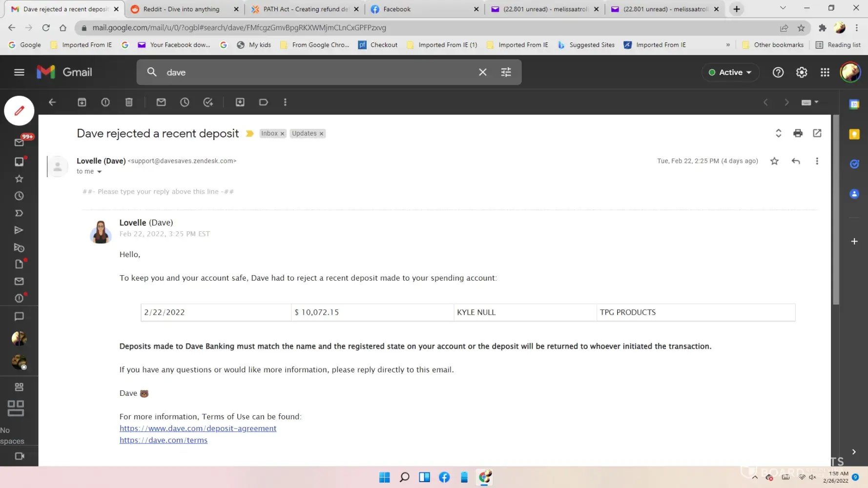Expand recipient details next to 'to me'
Image resolution: width=868 pixels, height=488 pixels.
point(99,172)
